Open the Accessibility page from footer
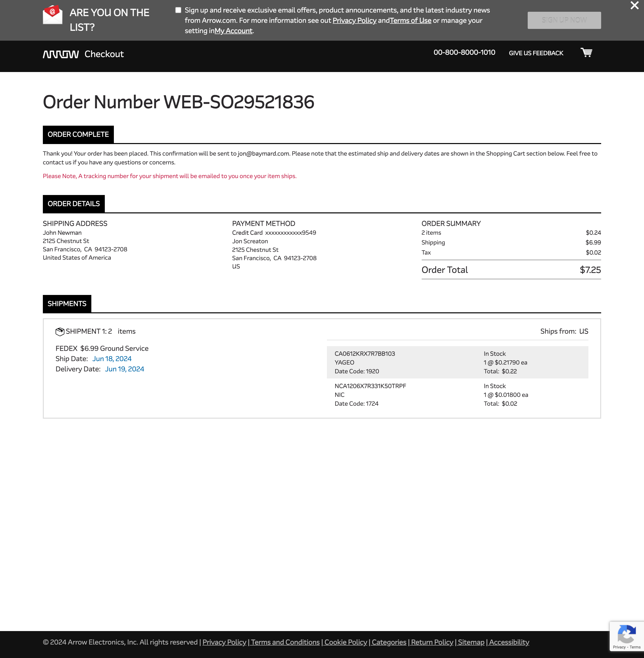 (x=508, y=642)
